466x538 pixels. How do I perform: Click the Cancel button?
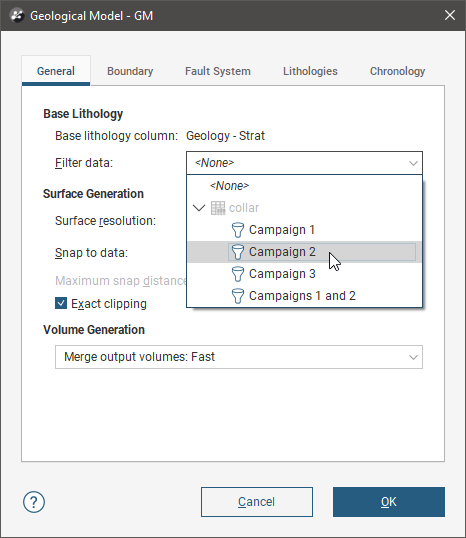[x=257, y=502]
